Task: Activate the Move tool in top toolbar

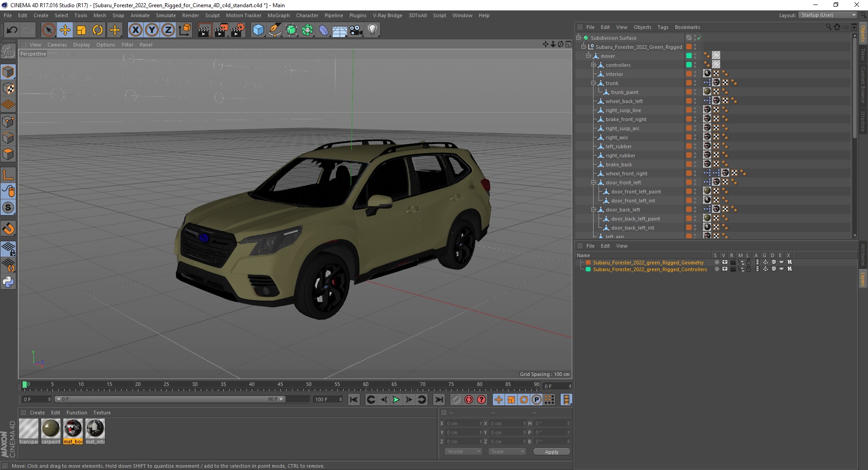Action: coord(65,30)
